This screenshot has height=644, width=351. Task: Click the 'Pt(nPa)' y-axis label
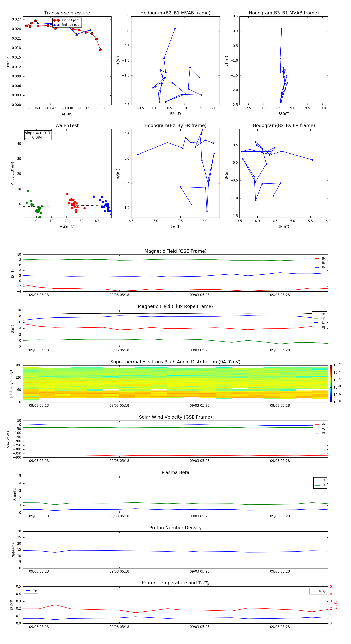pos(8,61)
